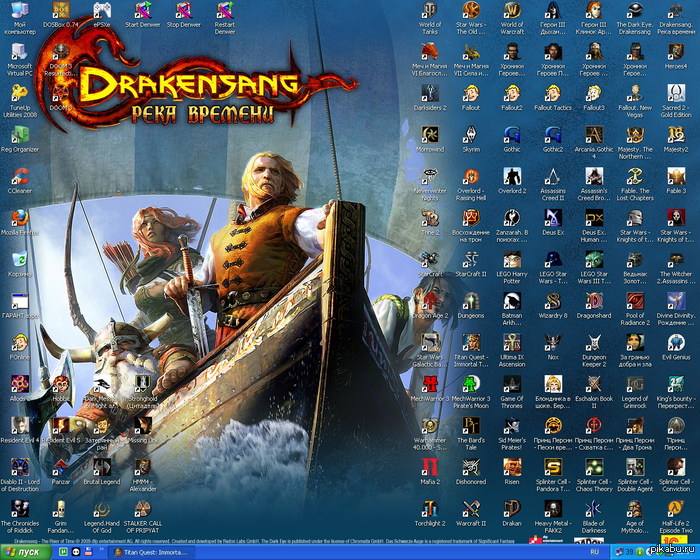Launch World of Tanks from the desktop
The image size is (700, 560).
coord(429,11)
